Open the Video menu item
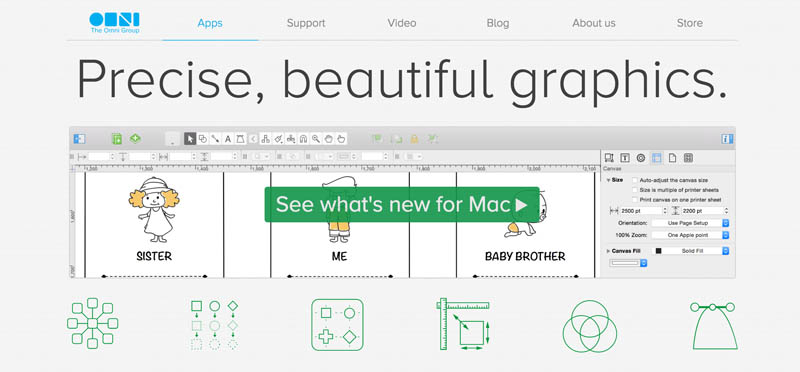 click(402, 23)
